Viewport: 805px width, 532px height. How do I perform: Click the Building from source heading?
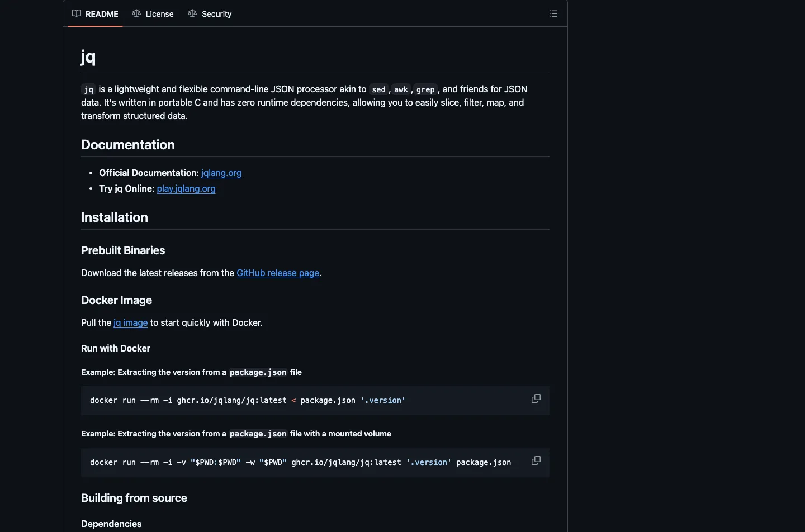[x=134, y=498]
